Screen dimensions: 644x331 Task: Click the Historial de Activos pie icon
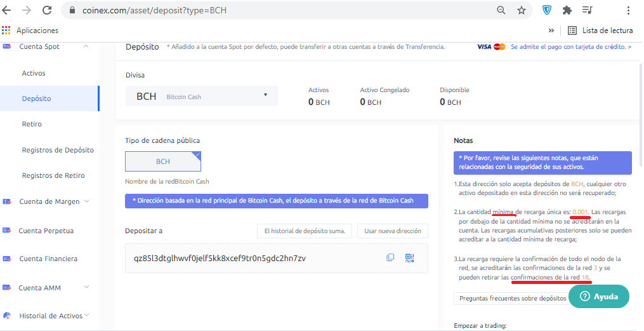(x=7, y=316)
